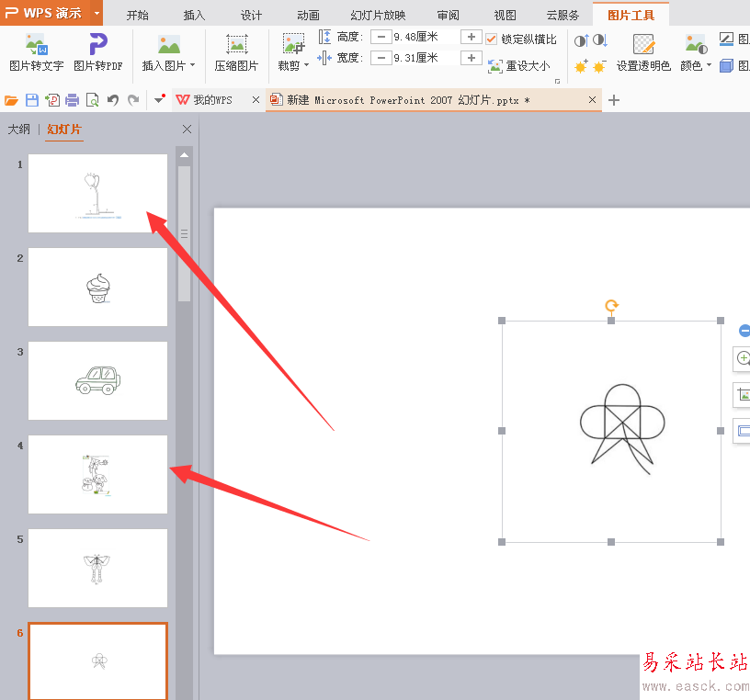Switch to the 设计 ribbon tab
Screen dimensions: 750x700
[x=251, y=16]
